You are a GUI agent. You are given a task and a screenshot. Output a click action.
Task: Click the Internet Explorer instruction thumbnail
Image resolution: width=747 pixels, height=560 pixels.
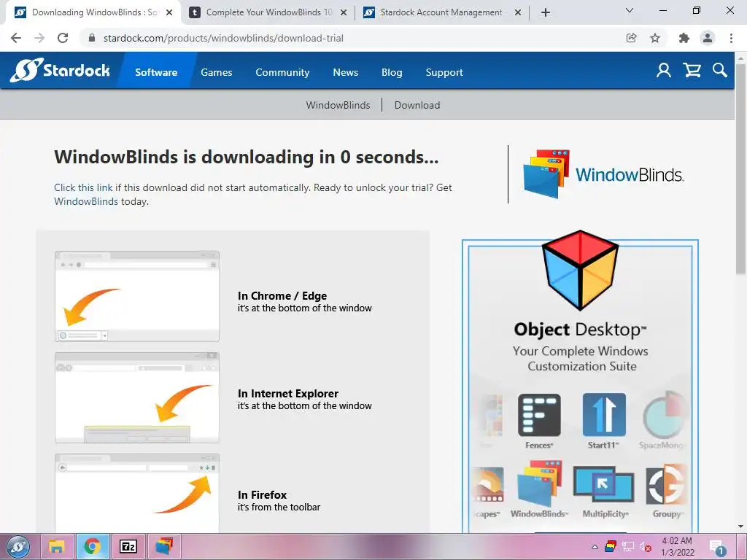[136, 397]
